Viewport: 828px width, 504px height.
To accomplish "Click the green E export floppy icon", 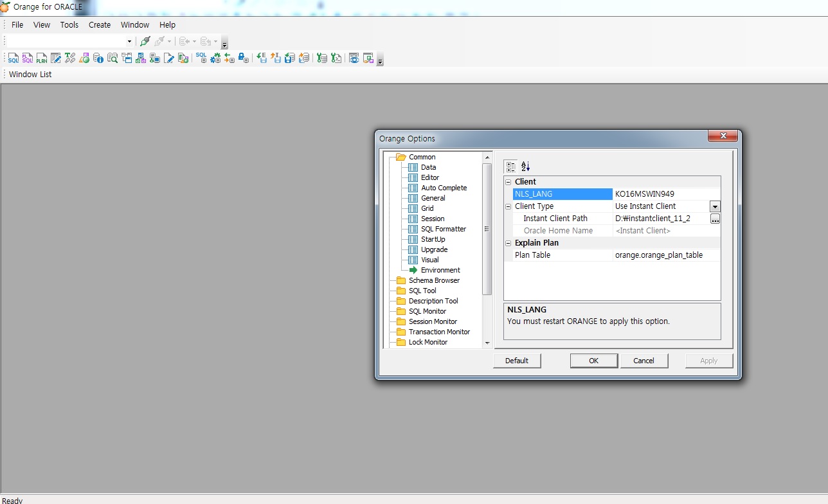I will pyautogui.click(x=262, y=58).
